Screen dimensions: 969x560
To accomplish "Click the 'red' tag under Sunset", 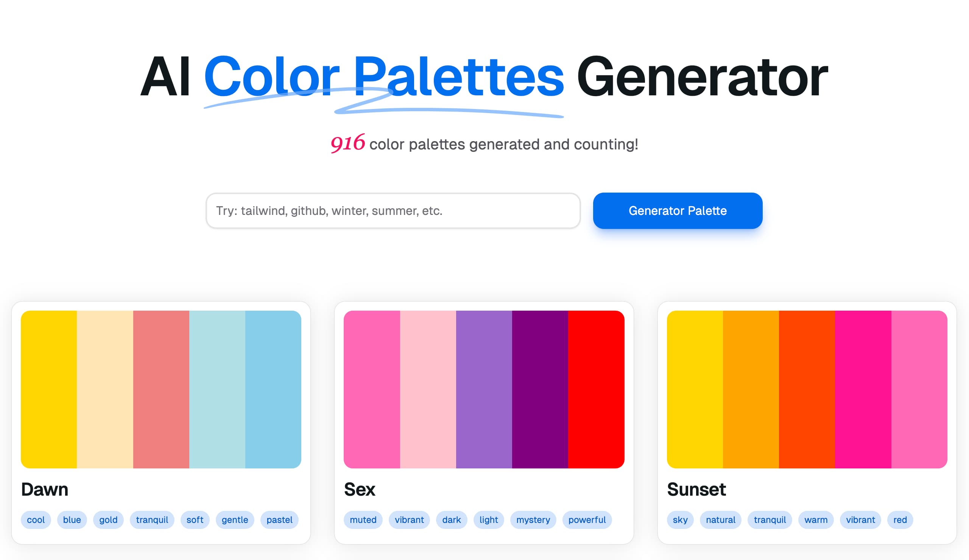I will 900,520.
